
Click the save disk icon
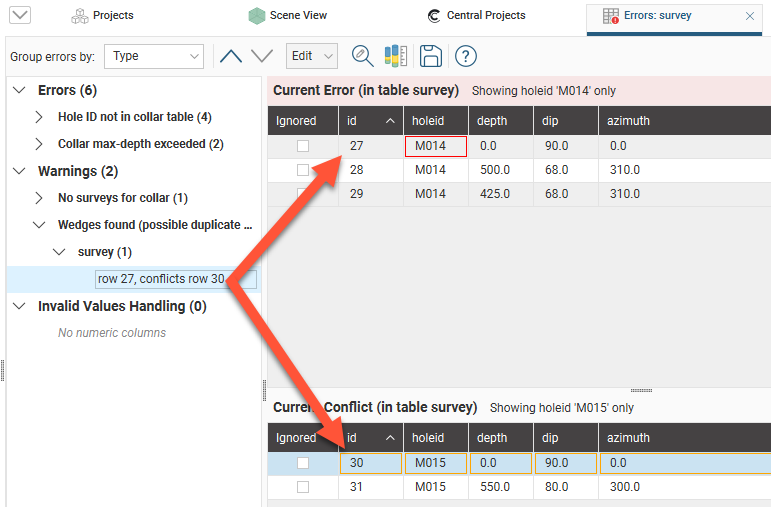[431, 57]
